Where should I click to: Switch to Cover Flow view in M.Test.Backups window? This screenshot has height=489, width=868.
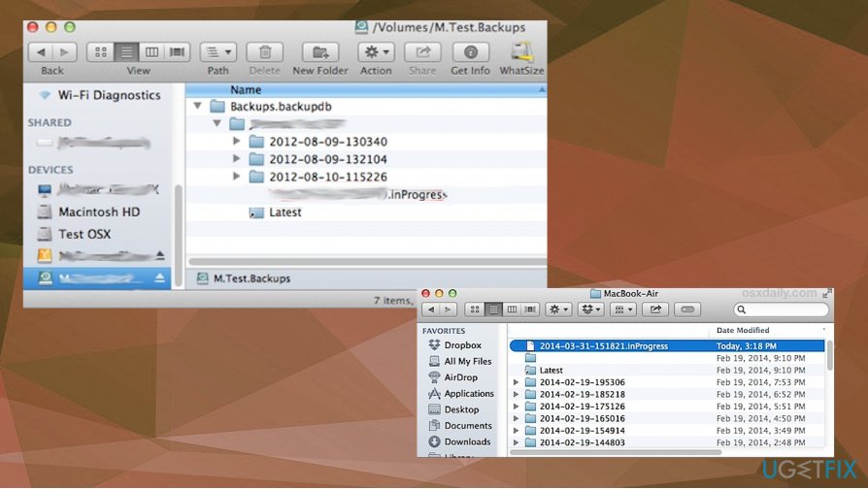(x=177, y=52)
